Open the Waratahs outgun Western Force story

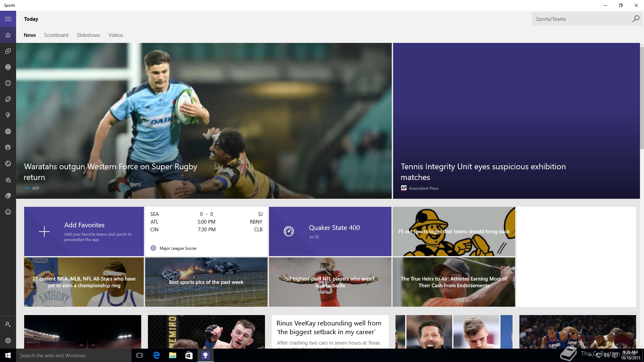[x=204, y=121]
